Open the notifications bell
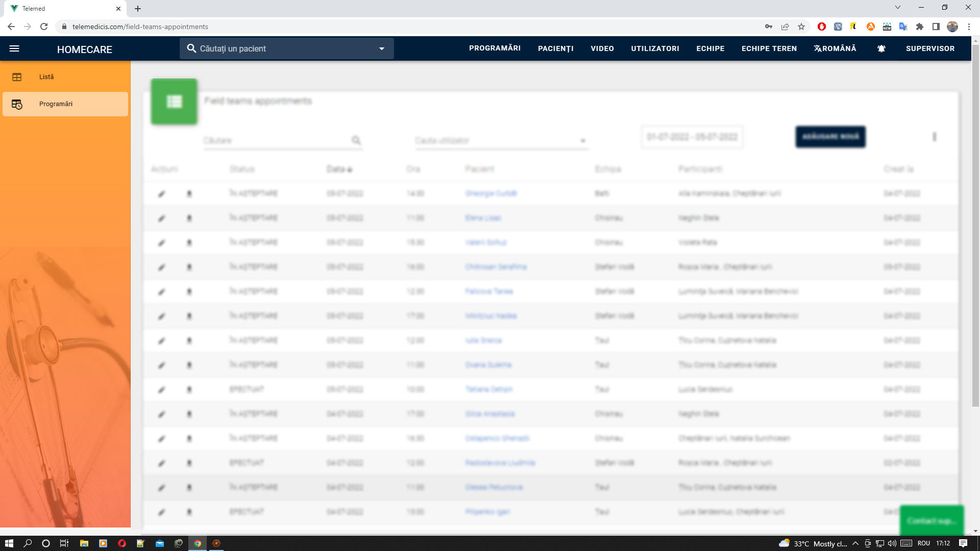 point(881,48)
